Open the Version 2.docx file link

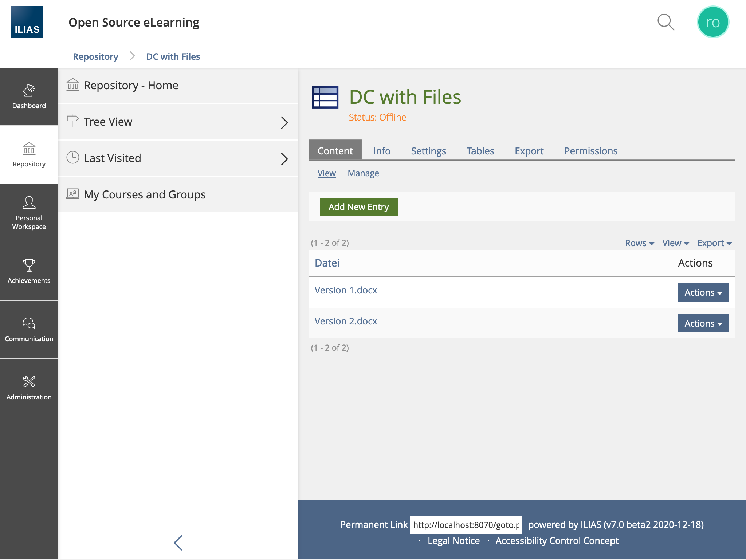(346, 321)
